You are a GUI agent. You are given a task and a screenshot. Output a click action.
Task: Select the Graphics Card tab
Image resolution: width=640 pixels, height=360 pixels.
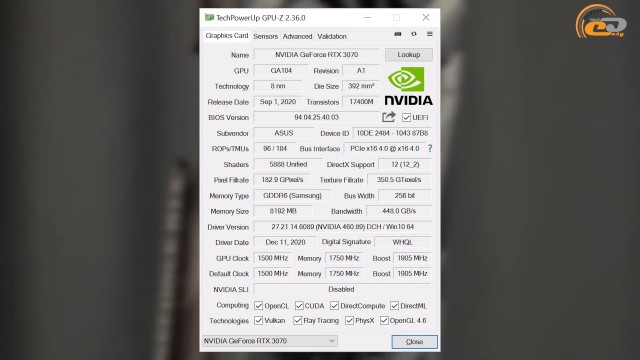(227, 36)
